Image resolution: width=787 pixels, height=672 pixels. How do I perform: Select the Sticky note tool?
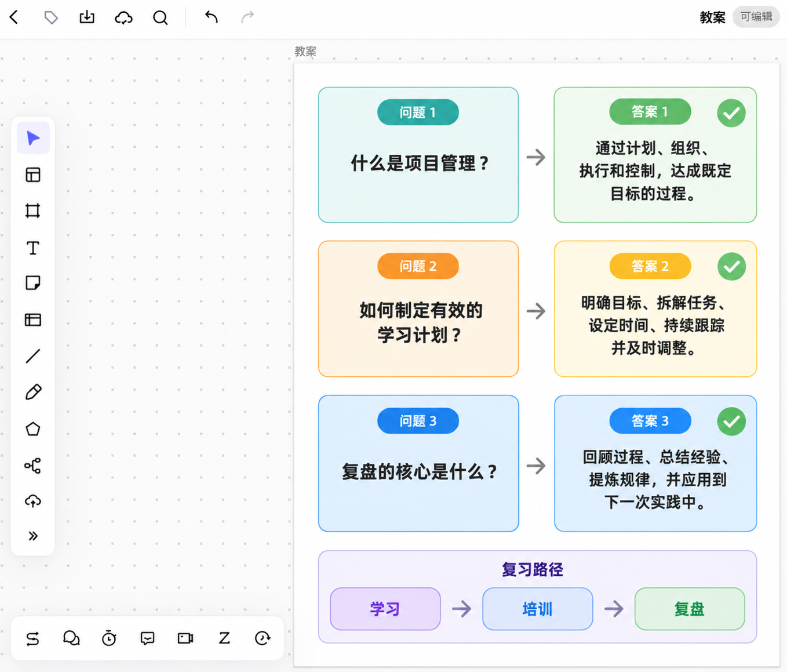pos(33,283)
